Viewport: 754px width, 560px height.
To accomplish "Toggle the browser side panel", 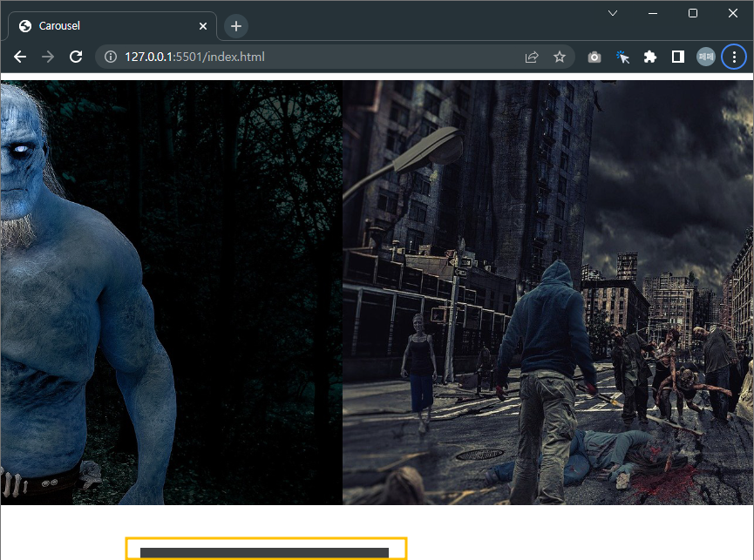I will (678, 57).
